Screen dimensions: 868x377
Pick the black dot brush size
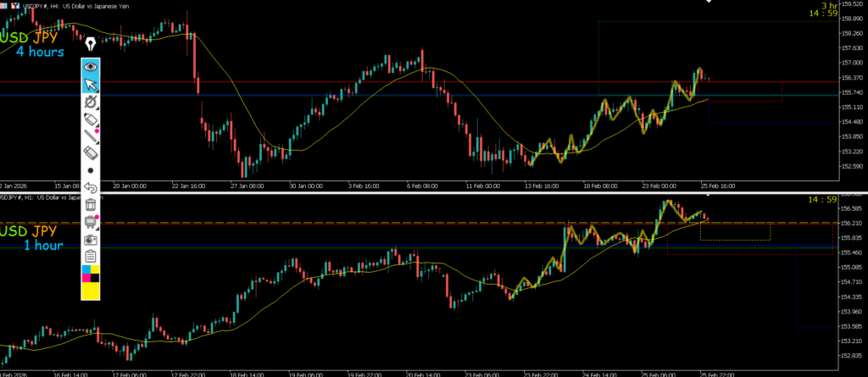tap(91, 170)
